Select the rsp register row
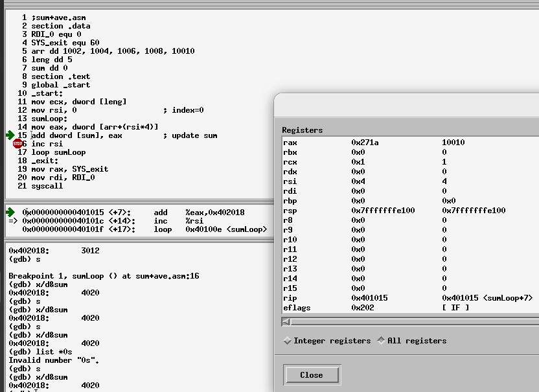Screen dimensions: 539x392 (411, 211)
